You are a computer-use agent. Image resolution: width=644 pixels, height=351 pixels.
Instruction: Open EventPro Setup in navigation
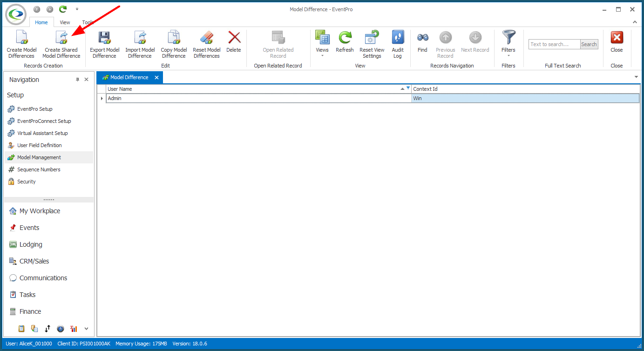35,109
